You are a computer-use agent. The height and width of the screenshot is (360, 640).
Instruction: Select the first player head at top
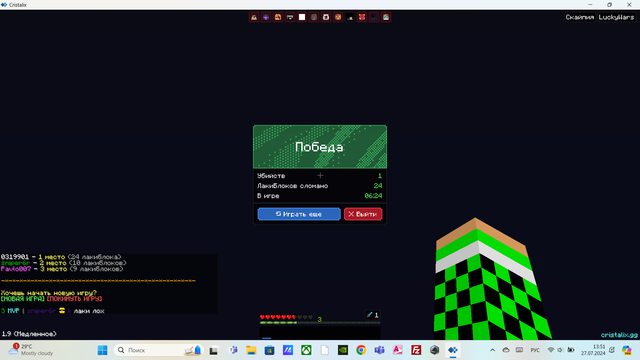point(254,17)
